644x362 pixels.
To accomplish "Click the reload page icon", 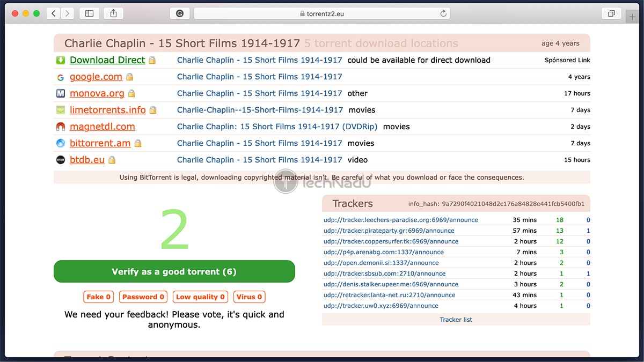I will click(x=443, y=13).
